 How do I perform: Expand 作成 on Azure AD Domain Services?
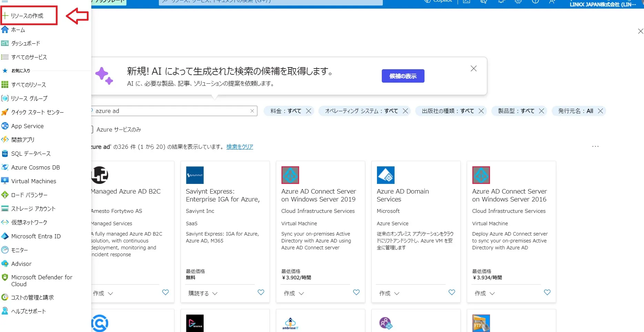(x=389, y=293)
